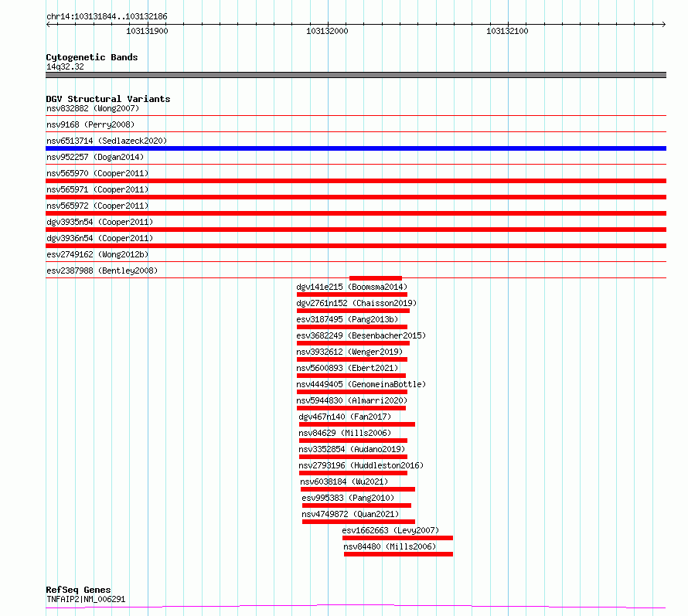Open esv995383 (Pang2010) variant entry

[x=348, y=498]
